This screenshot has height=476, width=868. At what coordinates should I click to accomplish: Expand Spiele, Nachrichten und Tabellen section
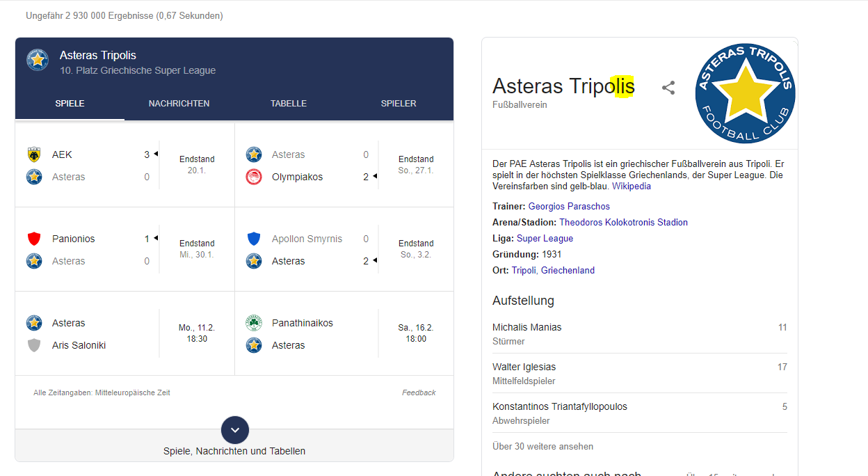(x=234, y=451)
